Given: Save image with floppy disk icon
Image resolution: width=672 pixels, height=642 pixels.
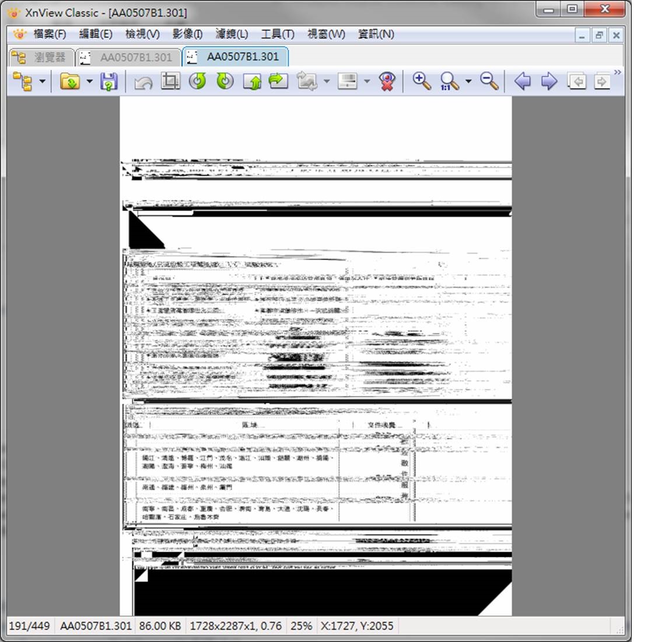Looking at the screenshot, I should tap(109, 82).
